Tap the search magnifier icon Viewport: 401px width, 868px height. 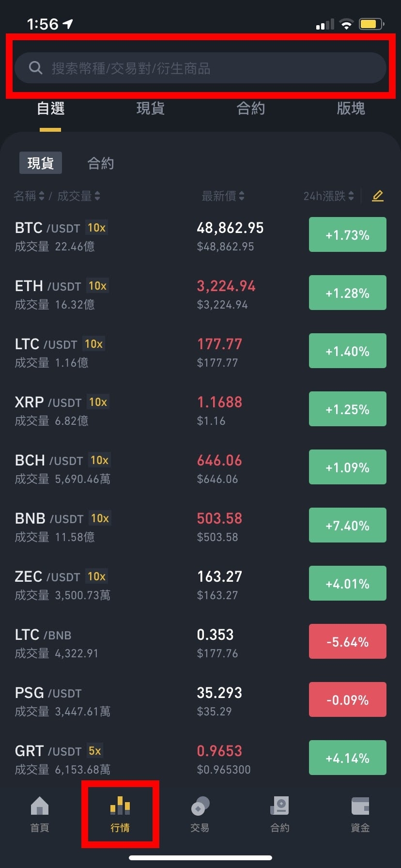click(x=35, y=68)
